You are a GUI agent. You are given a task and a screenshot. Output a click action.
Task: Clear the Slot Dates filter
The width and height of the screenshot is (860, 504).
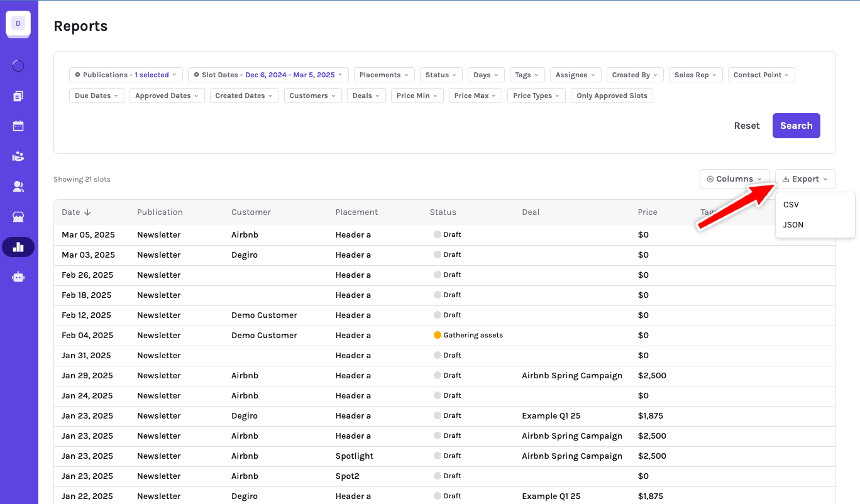point(196,75)
